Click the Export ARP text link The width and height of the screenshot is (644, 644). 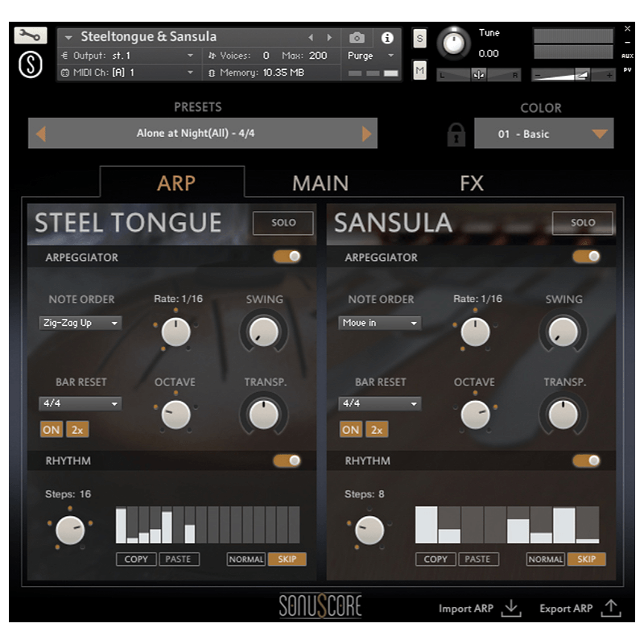pos(566,609)
